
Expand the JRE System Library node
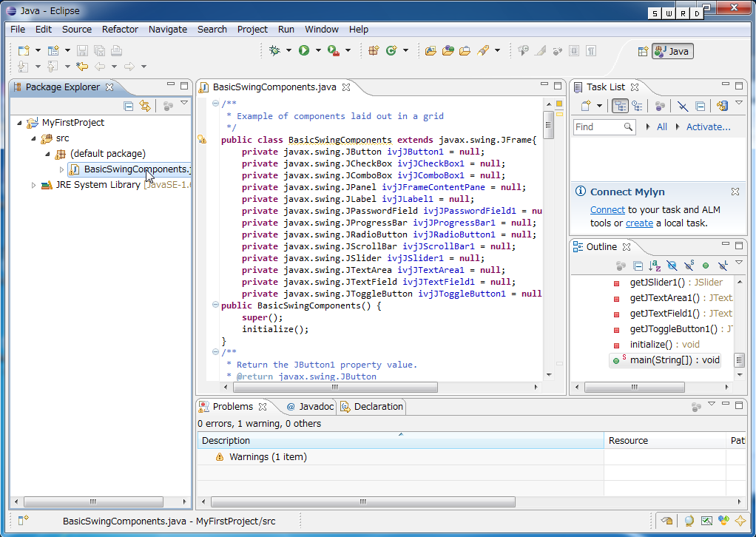(34, 185)
